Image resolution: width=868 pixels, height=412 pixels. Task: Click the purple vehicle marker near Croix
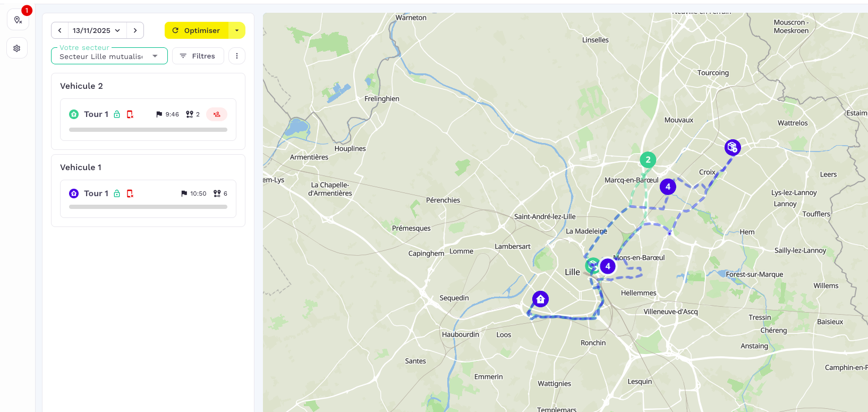coord(733,147)
